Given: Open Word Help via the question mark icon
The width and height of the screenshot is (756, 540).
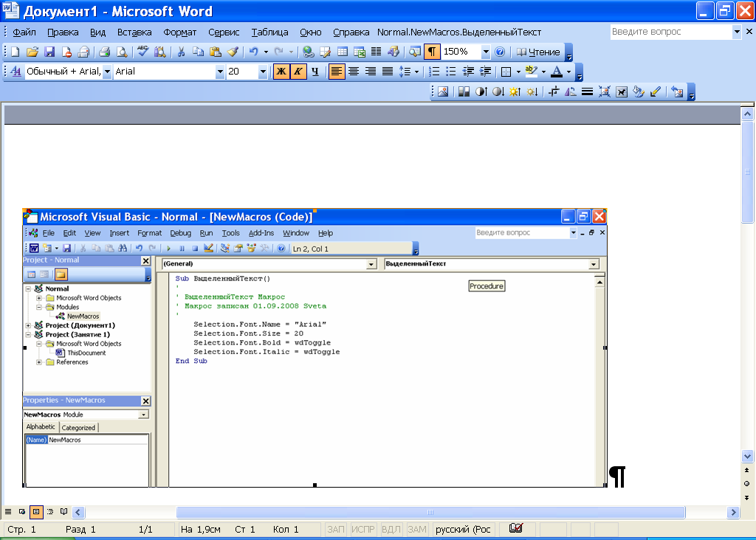Looking at the screenshot, I should 500,52.
